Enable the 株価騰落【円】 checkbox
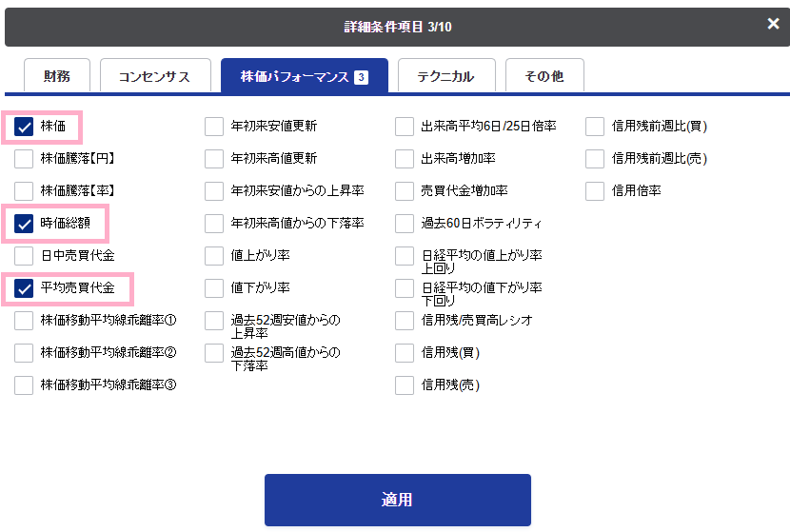 coord(24,159)
